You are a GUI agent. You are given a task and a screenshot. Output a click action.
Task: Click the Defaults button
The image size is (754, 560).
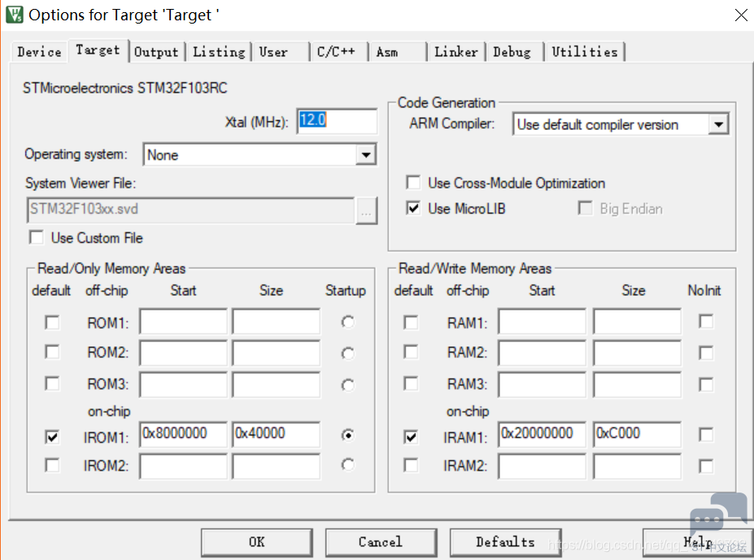pyautogui.click(x=505, y=542)
